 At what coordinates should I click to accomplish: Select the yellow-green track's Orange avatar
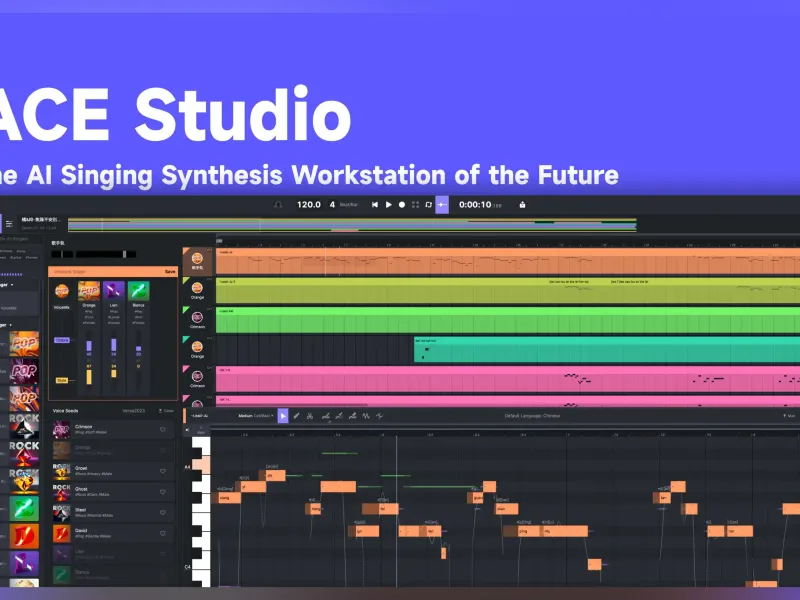(x=197, y=289)
